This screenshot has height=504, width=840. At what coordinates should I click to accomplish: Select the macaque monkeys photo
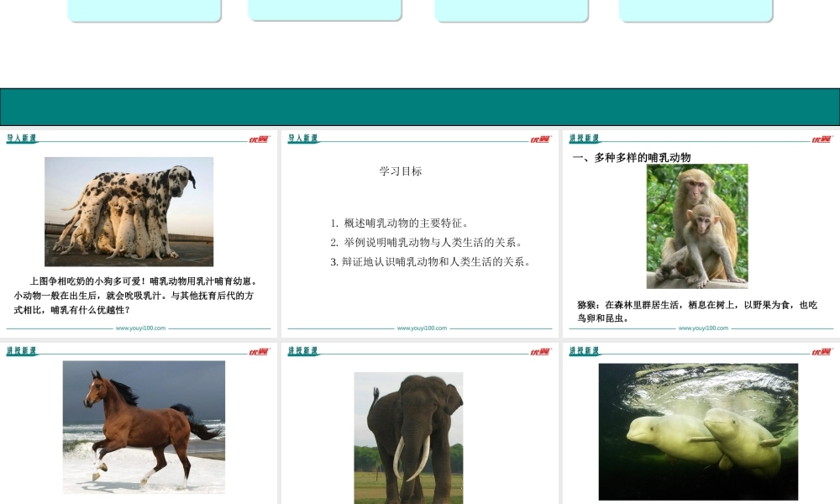point(696,226)
